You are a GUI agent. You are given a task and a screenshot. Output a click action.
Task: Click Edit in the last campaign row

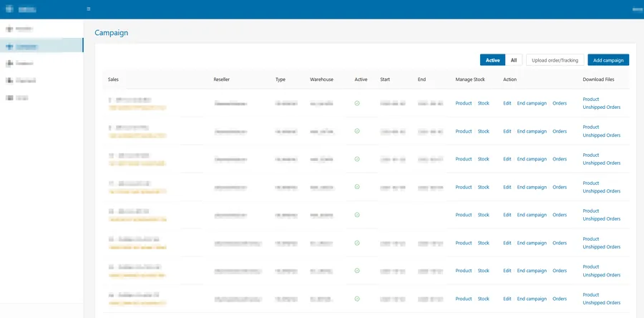point(507,299)
